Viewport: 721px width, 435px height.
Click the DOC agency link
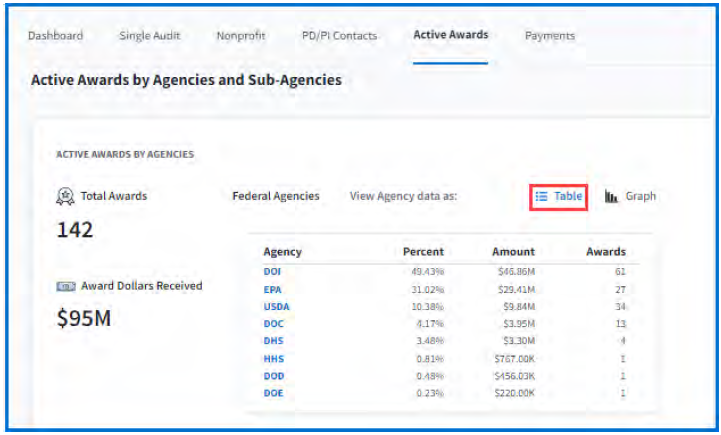pos(273,324)
